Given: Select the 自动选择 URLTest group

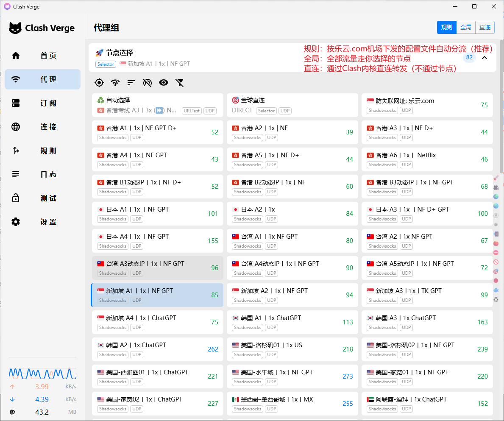Looking at the screenshot, I should click(157, 105).
